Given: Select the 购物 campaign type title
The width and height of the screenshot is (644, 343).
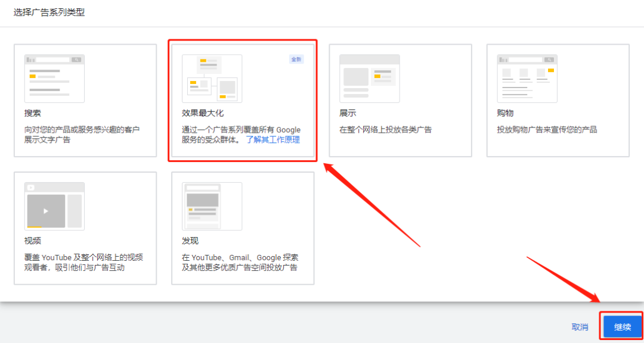Looking at the screenshot, I should 505,113.
